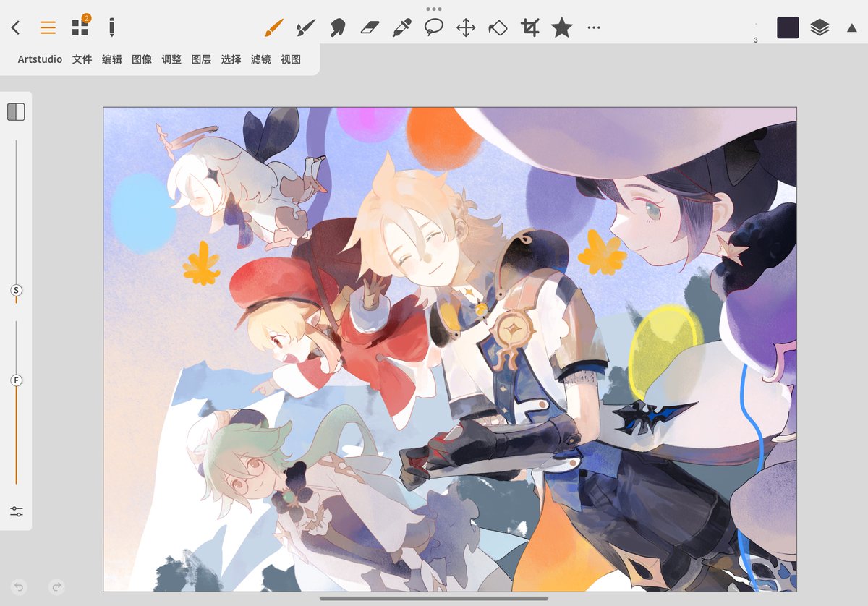
Task: Open brush settings sliders icon
Action: [x=16, y=511]
